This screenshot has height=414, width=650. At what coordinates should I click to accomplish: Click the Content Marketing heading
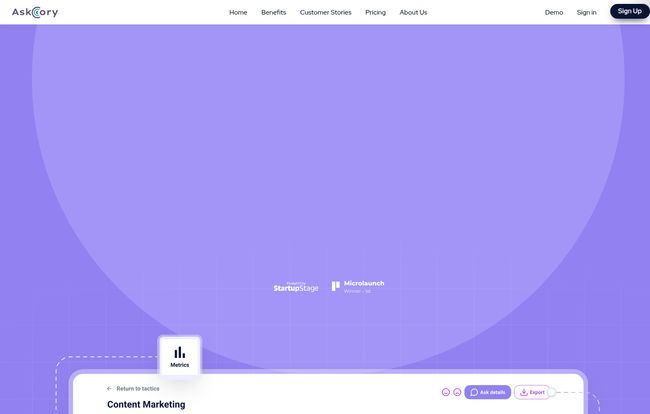[x=146, y=405]
